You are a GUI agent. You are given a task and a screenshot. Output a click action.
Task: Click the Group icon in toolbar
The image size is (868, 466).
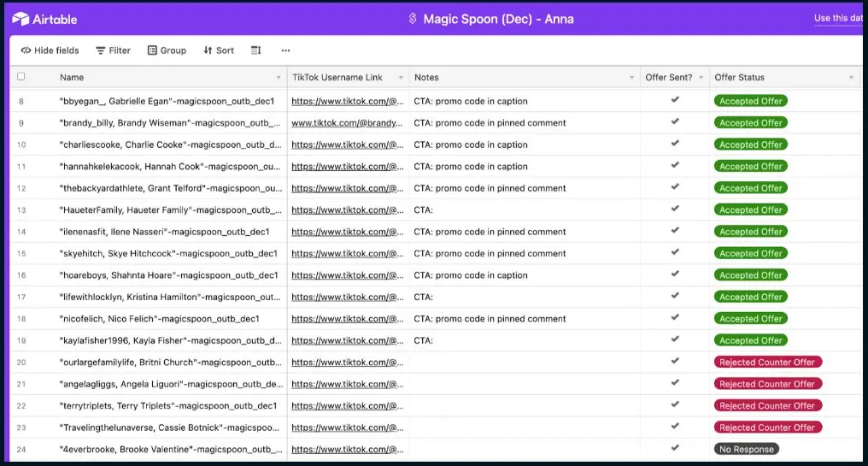(x=152, y=50)
